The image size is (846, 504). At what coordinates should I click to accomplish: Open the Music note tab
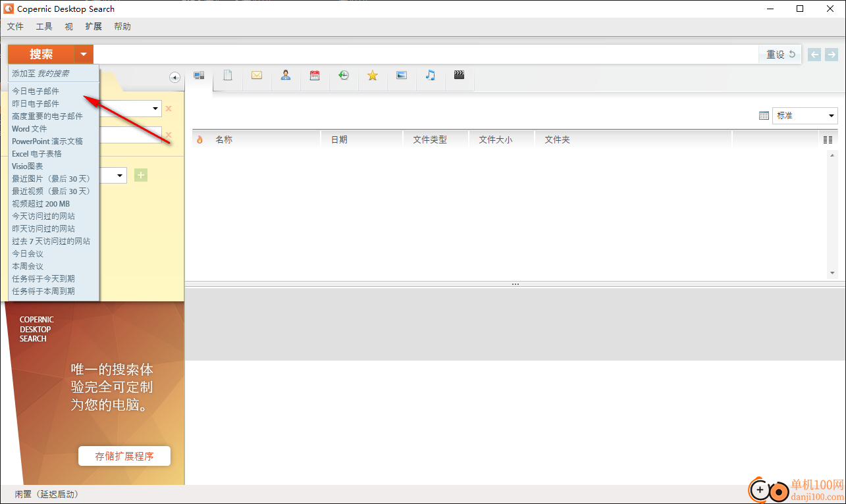pyautogui.click(x=431, y=75)
